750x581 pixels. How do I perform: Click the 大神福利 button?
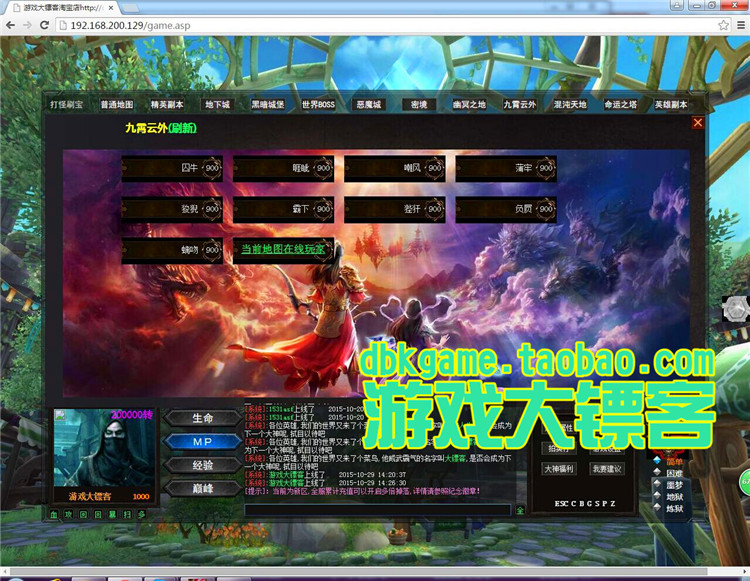559,469
